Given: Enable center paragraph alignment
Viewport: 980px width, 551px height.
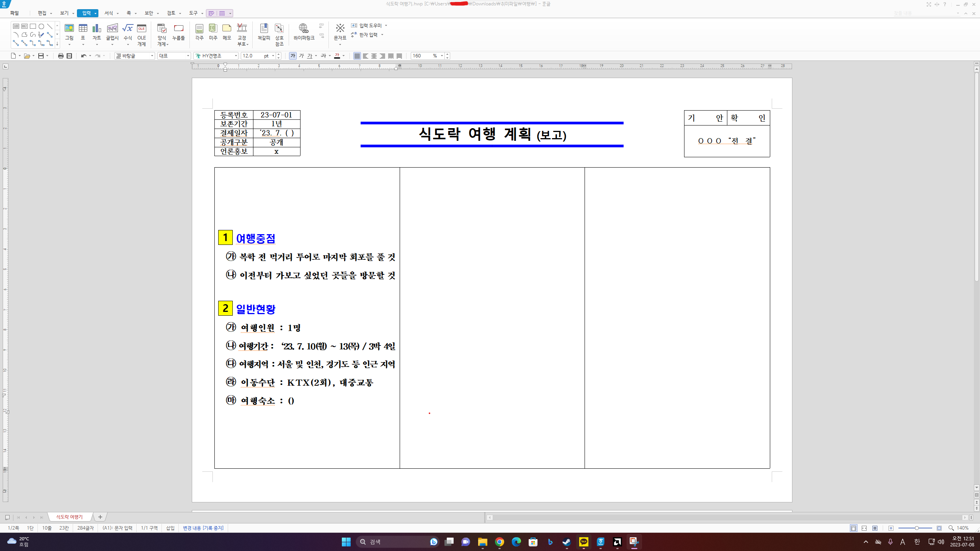Looking at the screenshot, I should click(374, 56).
